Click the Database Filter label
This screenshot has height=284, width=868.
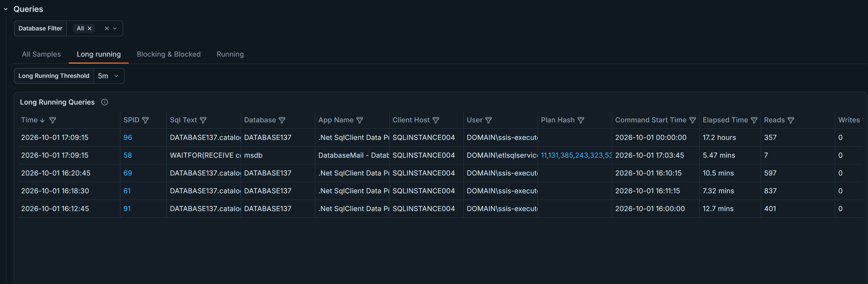click(40, 29)
